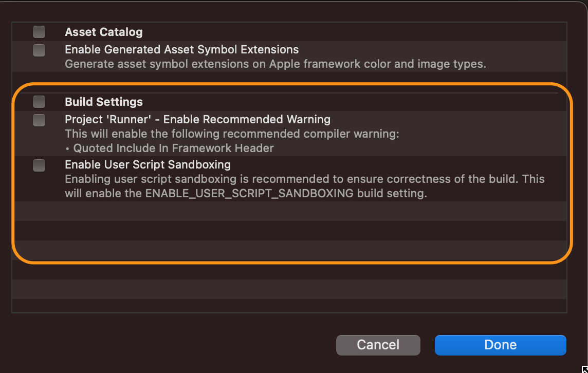Check Enable User Script Sandboxing
Viewport: 588px width, 373px height.
point(39,165)
